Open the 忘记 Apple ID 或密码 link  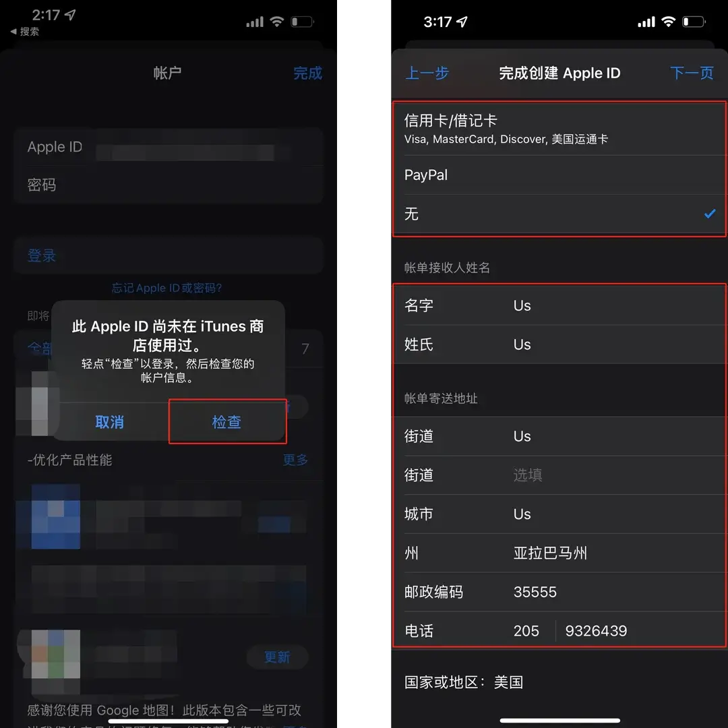[x=166, y=288]
